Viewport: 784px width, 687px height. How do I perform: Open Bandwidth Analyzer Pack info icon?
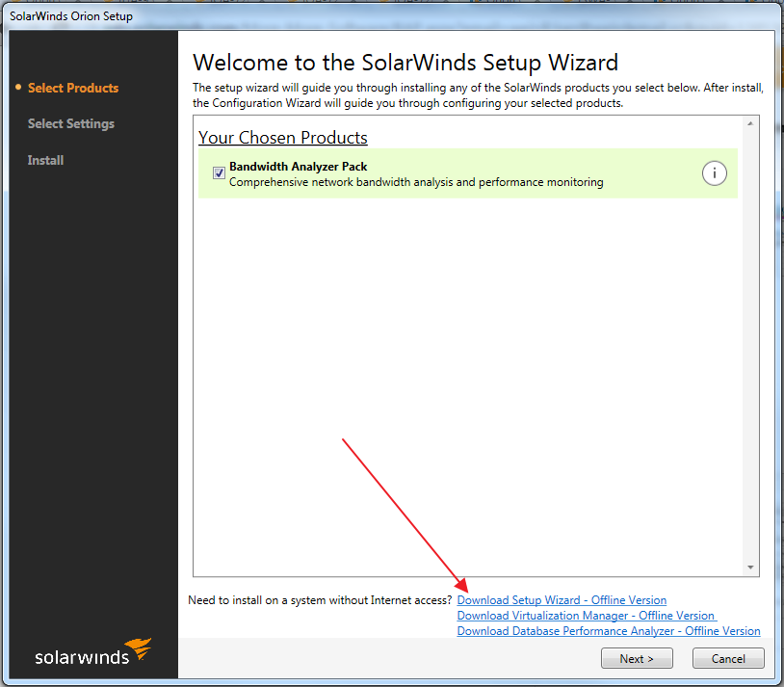pos(714,173)
